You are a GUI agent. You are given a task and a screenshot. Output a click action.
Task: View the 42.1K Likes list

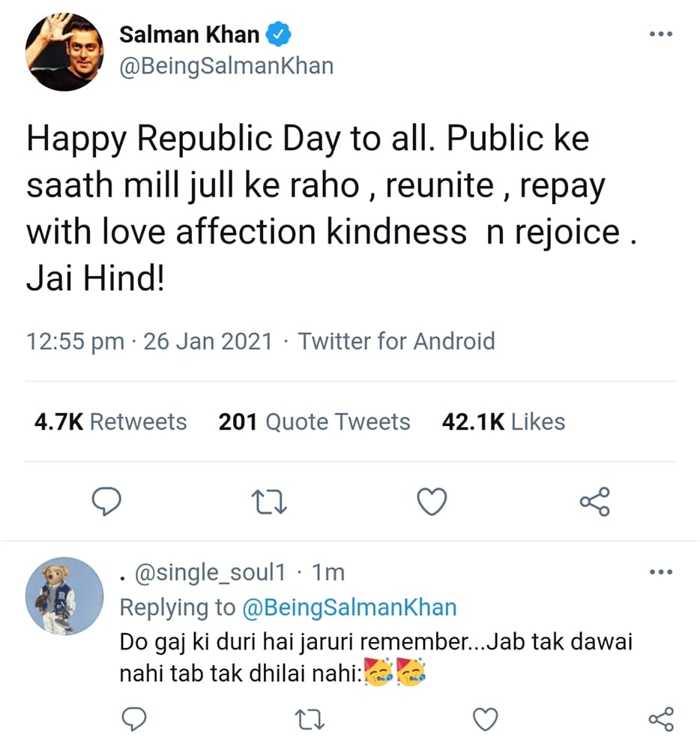pos(503,422)
